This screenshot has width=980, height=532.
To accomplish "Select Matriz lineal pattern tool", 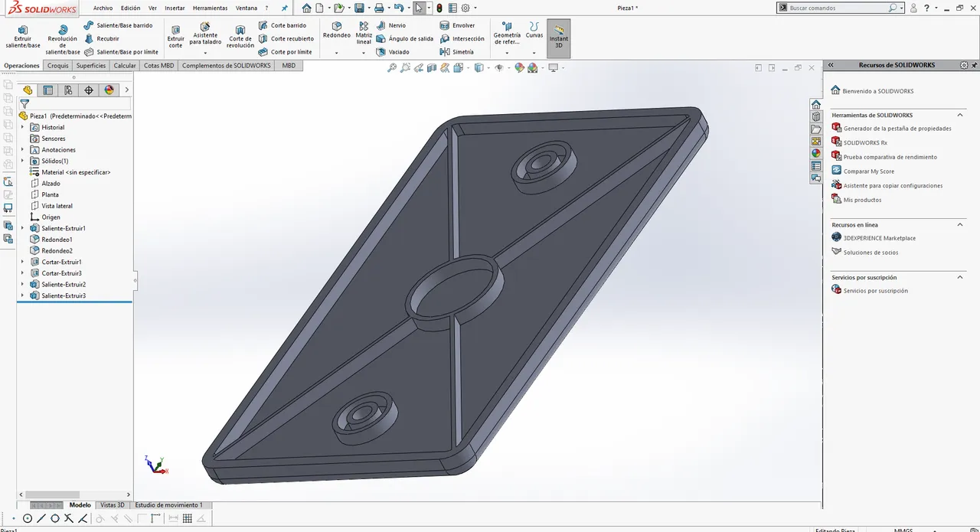I will pyautogui.click(x=364, y=34).
